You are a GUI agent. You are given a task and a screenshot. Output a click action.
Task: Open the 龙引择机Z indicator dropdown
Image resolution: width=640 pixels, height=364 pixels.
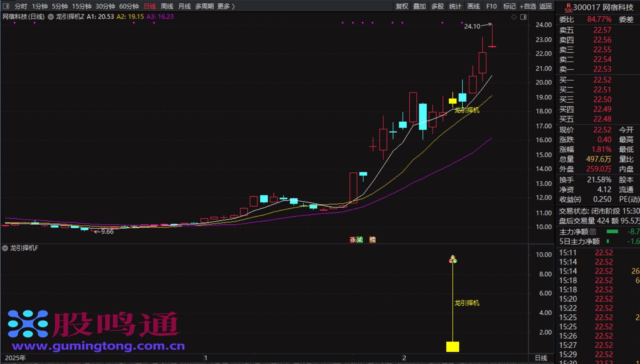pos(51,17)
